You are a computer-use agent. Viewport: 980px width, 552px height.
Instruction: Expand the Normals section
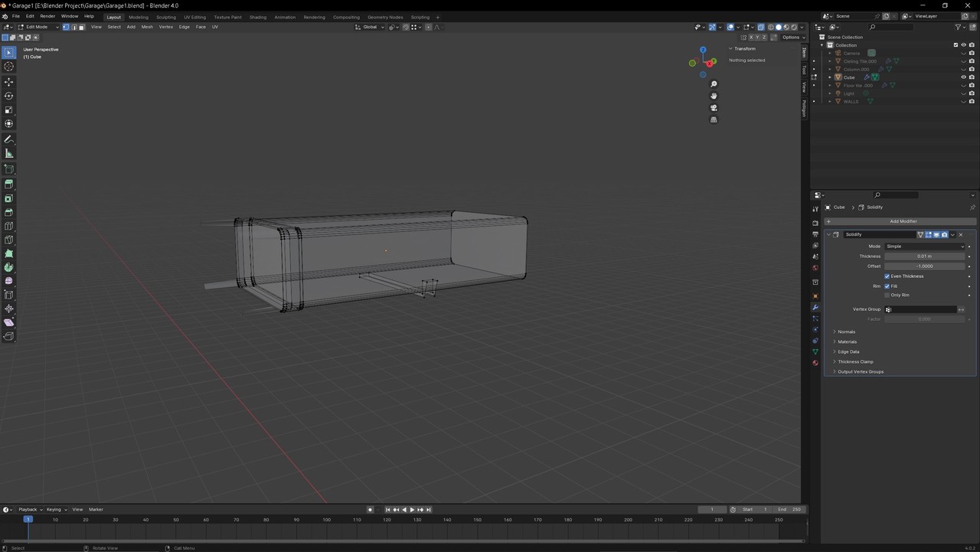click(846, 332)
